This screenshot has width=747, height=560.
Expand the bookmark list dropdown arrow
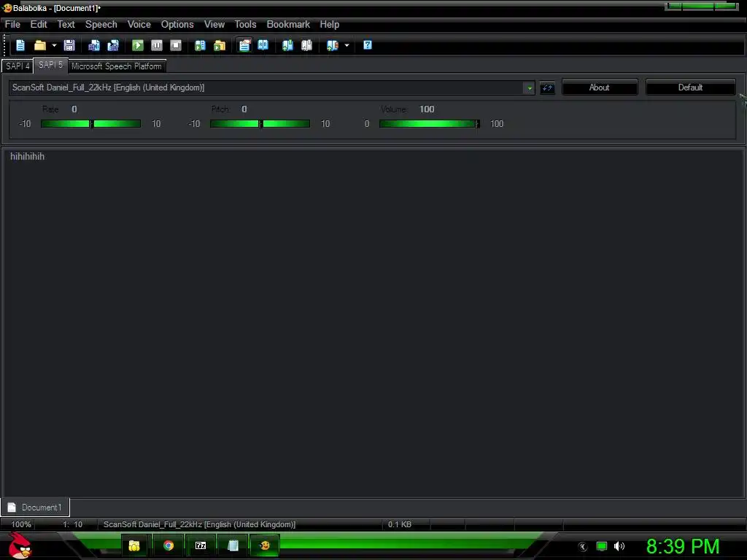coord(347,45)
